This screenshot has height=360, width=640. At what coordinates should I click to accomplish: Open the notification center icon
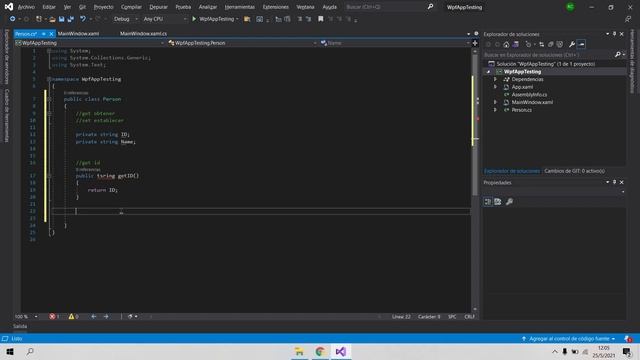click(627, 351)
